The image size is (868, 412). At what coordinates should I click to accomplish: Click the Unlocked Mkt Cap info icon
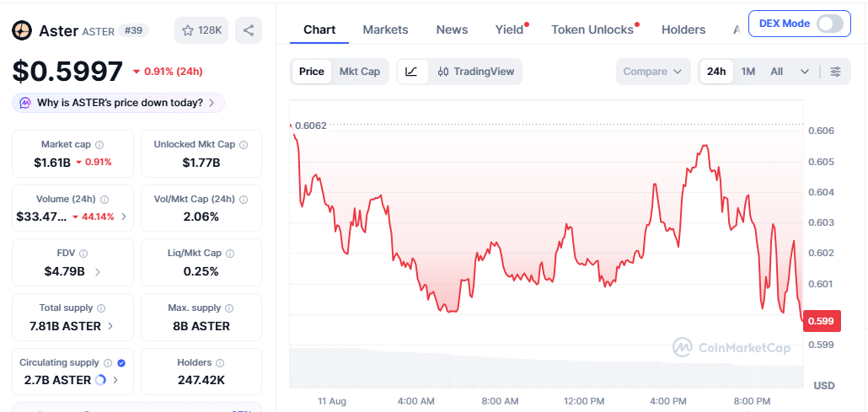(x=244, y=145)
